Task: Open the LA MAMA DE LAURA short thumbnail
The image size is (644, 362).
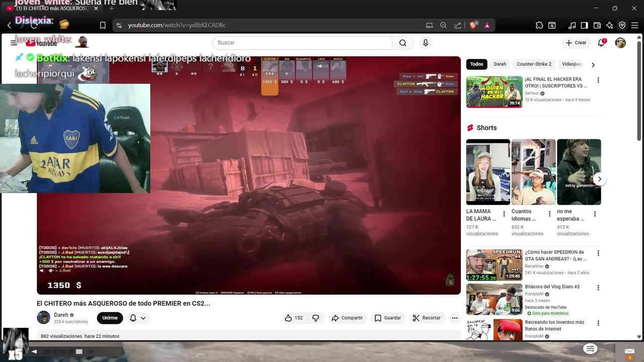Action: tap(488, 172)
